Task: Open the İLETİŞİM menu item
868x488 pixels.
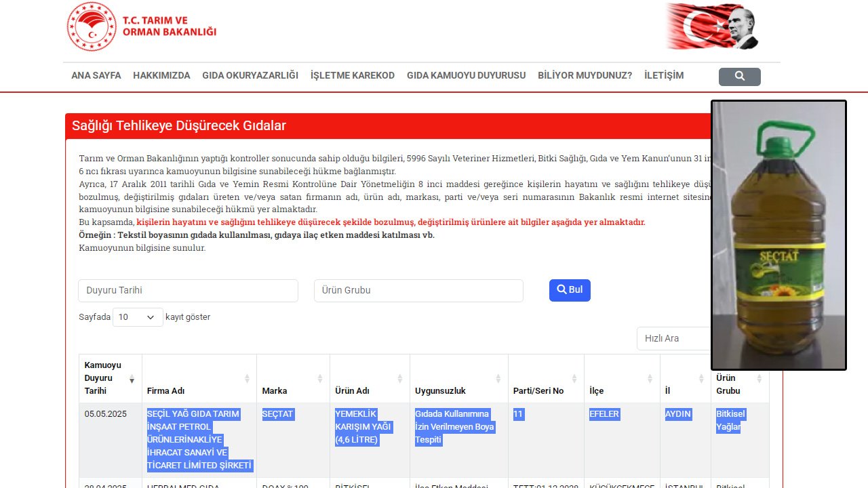Action: coord(664,75)
